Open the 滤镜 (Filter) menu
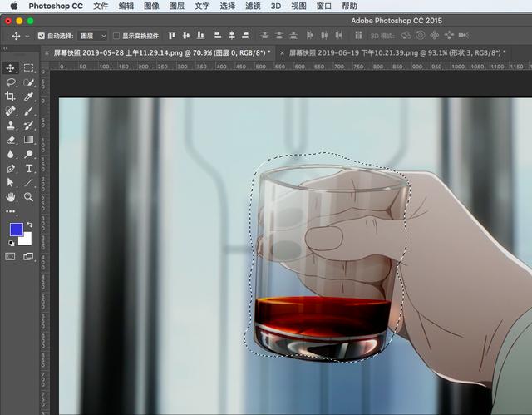Image resolution: width=532 pixels, height=415 pixels. click(253, 6)
